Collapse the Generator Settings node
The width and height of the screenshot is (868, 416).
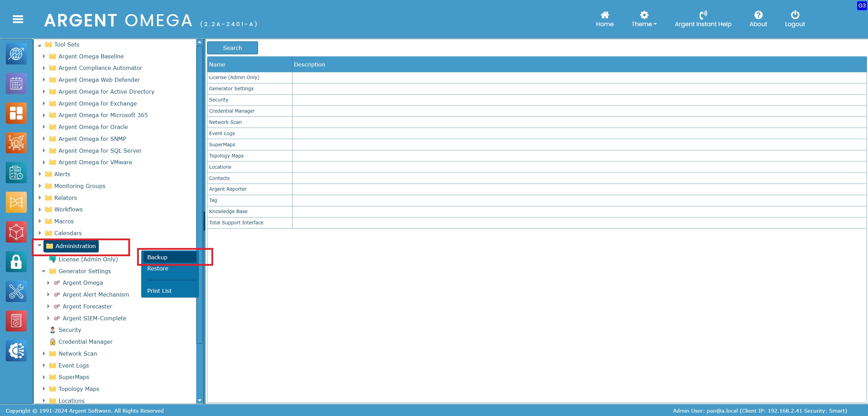[44, 271]
